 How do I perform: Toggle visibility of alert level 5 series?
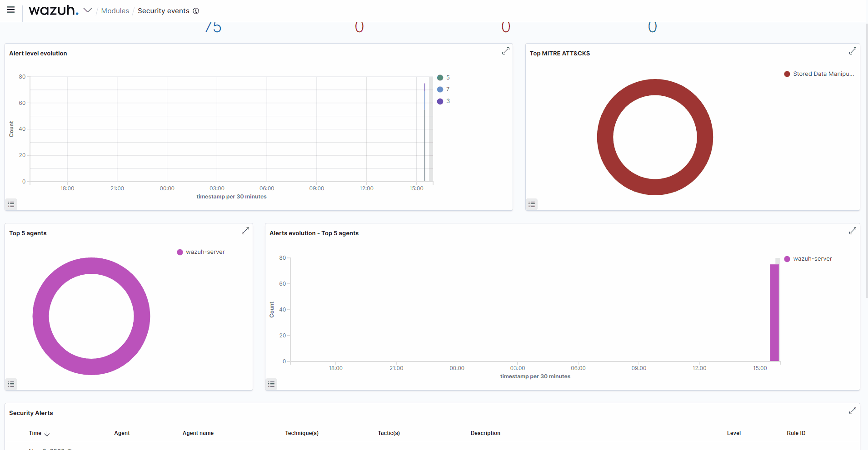(x=444, y=77)
